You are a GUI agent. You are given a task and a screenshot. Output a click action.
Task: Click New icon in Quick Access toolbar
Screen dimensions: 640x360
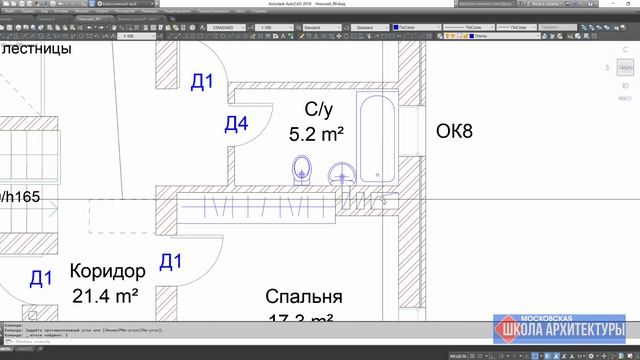click(x=6, y=3)
